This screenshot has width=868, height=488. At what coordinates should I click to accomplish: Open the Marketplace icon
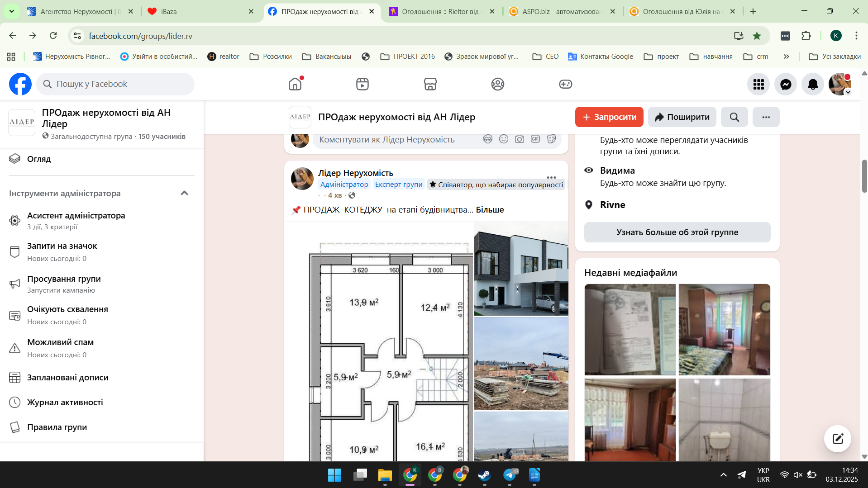pos(430,84)
